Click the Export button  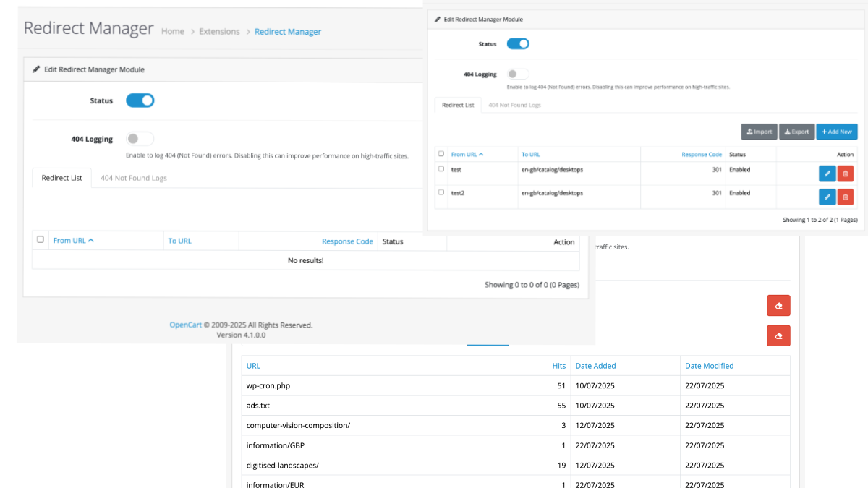pyautogui.click(x=796, y=132)
